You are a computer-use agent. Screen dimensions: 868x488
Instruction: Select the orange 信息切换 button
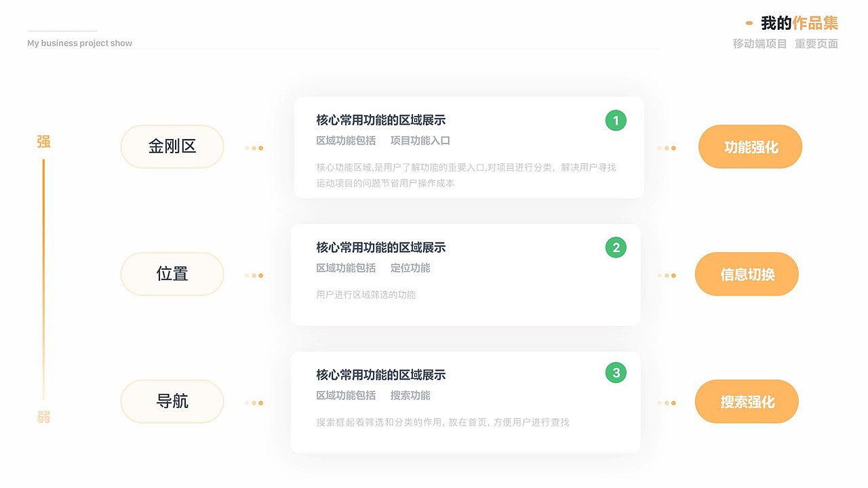(747, 274)
